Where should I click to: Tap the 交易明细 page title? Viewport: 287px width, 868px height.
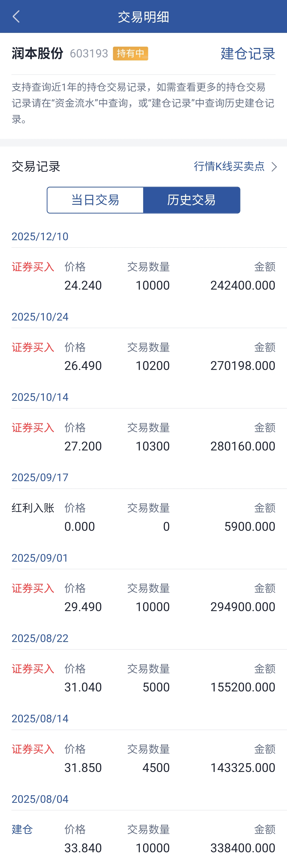tap(143, 17)
